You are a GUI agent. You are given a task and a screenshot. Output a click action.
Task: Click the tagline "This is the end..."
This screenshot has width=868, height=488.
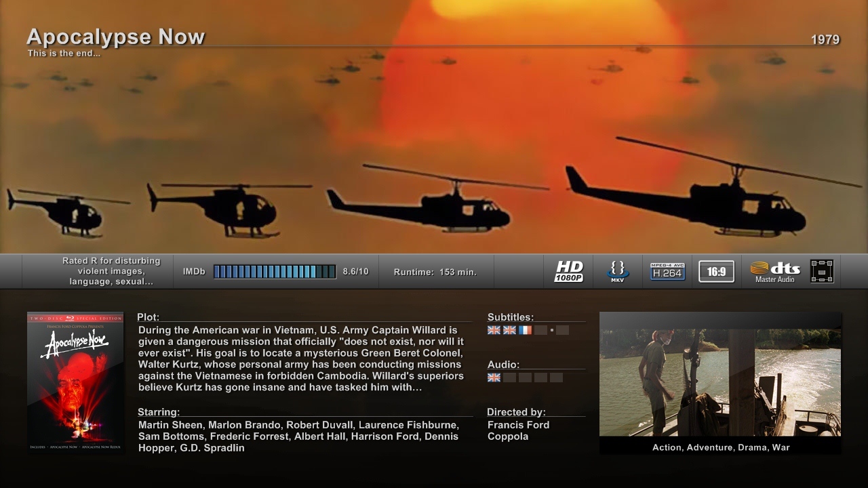pyautogui.click(x=64, y=54)
